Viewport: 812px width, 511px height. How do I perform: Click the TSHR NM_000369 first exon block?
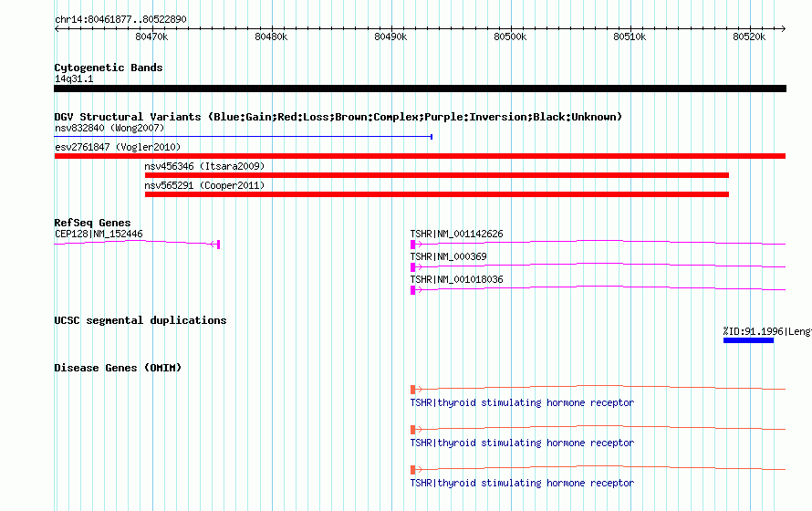pos(412,267)
